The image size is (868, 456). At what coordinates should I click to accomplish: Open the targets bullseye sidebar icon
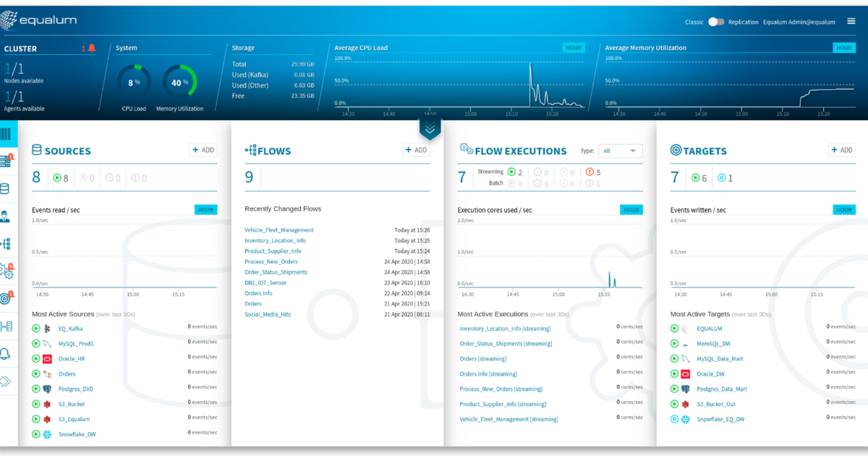7,297
